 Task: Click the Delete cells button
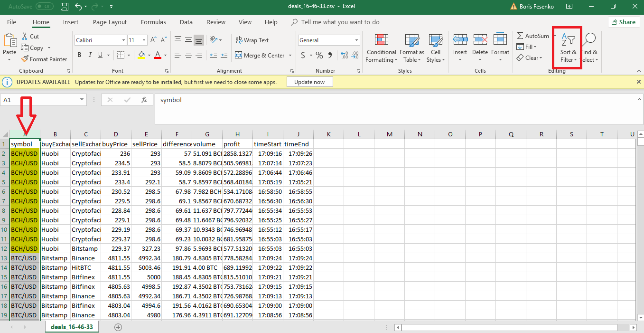480,48
